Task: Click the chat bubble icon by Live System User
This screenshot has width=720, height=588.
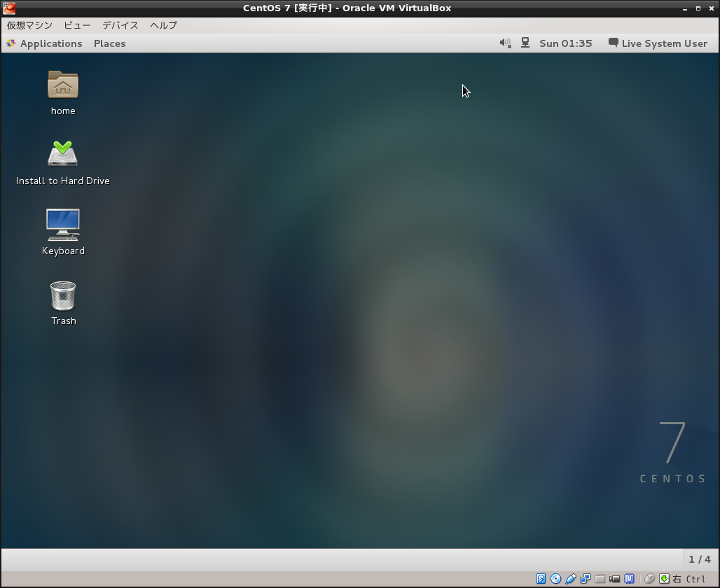Action: pos(613,43)
